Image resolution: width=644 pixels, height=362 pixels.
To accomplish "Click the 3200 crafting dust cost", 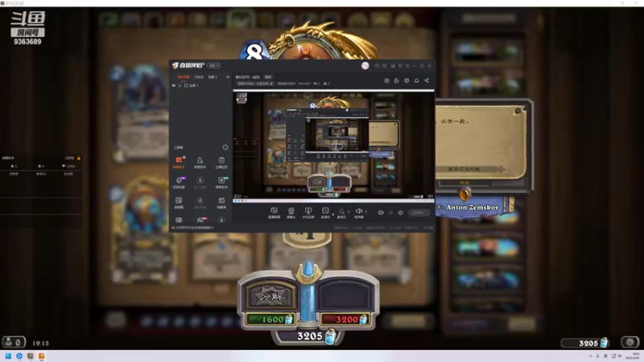I will [345, 319].
